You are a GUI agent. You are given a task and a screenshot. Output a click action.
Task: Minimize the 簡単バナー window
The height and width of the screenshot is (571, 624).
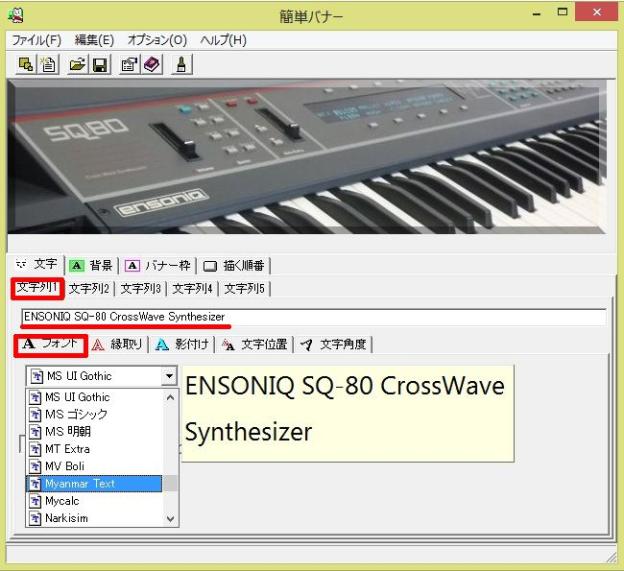[536, 14]
